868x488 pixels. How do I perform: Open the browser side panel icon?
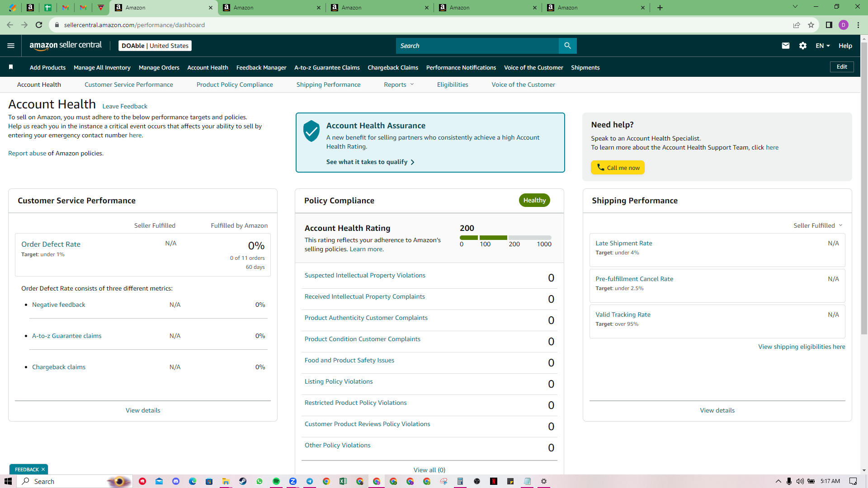(x=829, y=25)
